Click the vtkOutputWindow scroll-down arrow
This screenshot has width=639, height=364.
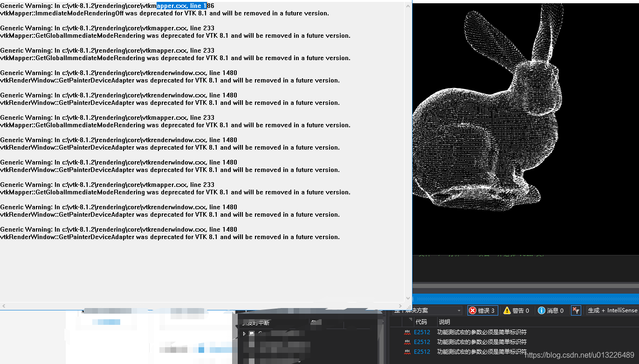tap(408, 298)
